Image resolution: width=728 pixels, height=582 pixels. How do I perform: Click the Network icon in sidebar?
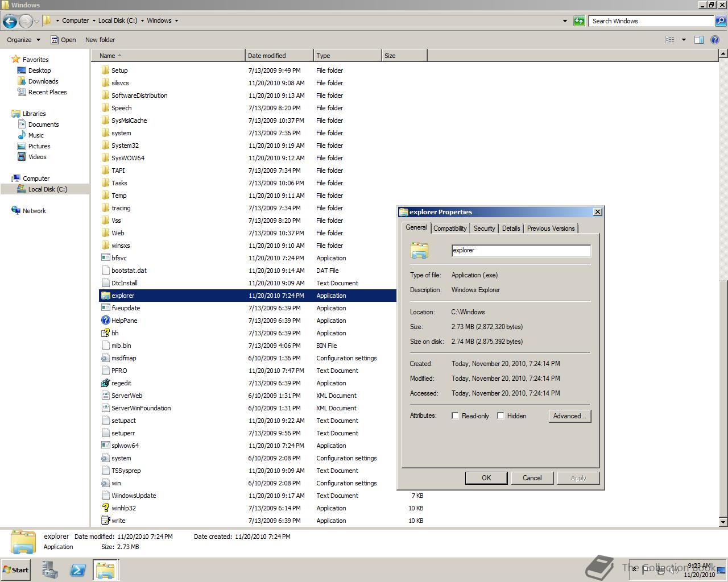[16, 211]
